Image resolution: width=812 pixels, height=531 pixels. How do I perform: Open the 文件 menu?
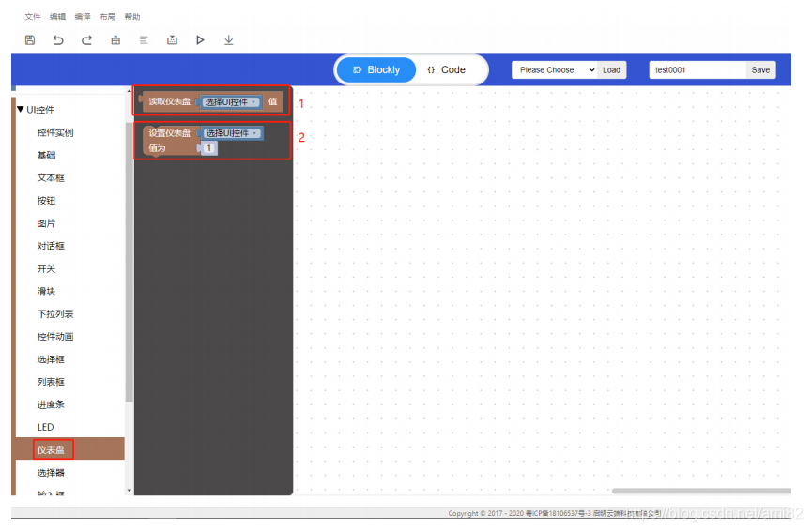tap(32, 17)
